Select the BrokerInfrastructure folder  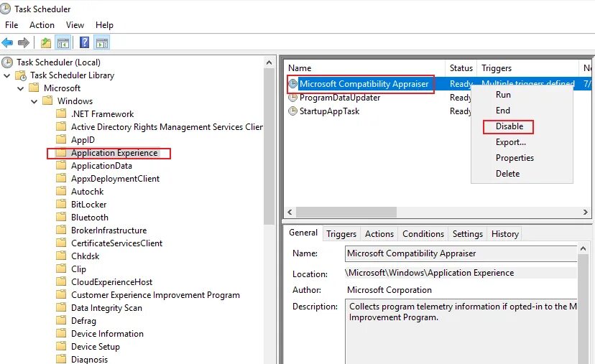(109, 230)
